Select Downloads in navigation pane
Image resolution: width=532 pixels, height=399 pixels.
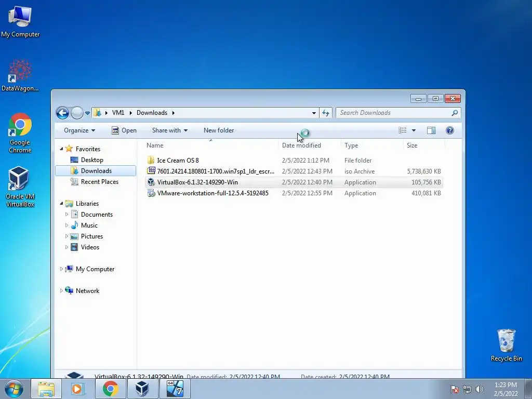pos(96,170)
